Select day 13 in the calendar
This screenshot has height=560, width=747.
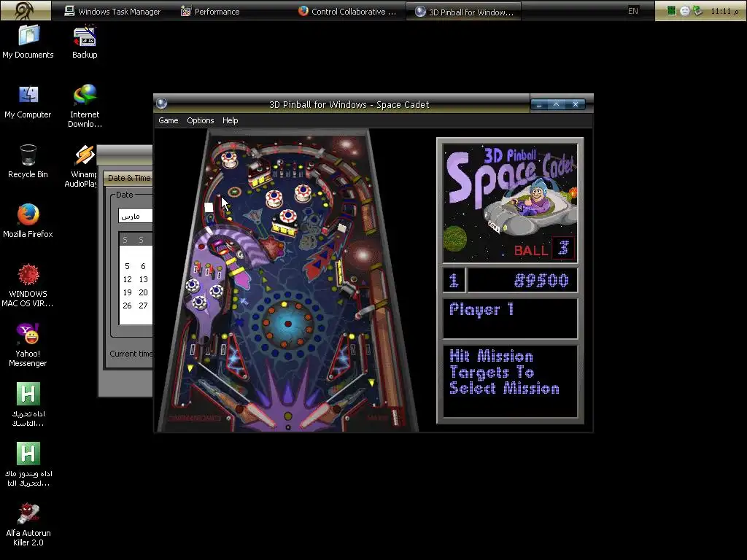click(143, 279)
